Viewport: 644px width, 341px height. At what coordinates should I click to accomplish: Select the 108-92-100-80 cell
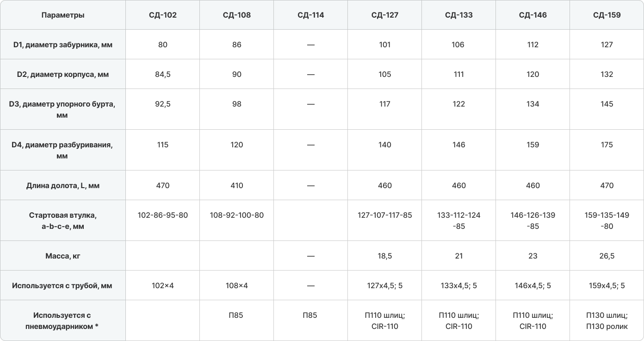tap(237, 221)
